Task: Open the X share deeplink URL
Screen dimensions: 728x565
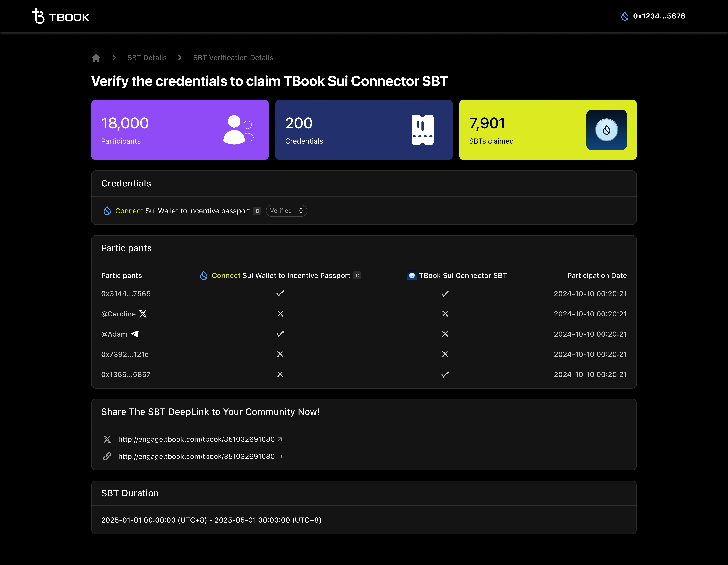Action: (x=196, y=439)
